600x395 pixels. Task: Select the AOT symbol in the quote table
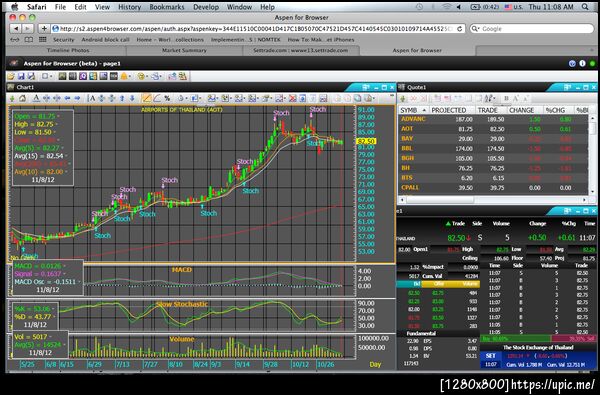(x=407, y=129)
